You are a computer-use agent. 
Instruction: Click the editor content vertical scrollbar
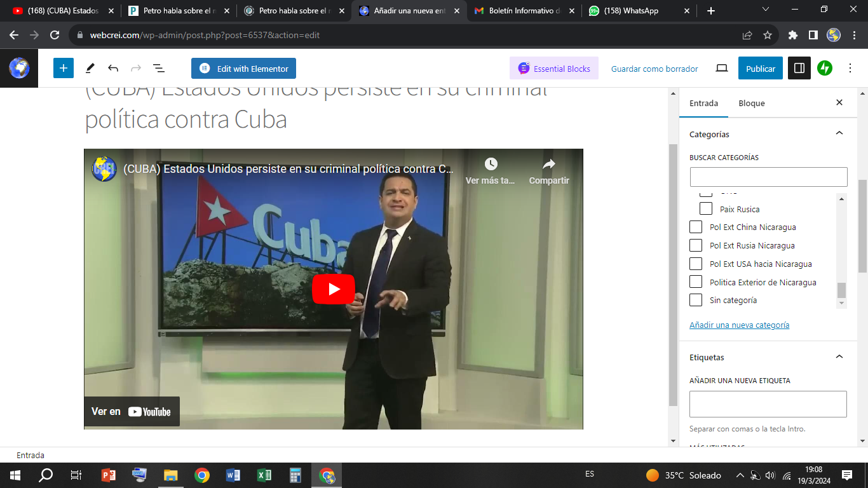pos(674,274)
